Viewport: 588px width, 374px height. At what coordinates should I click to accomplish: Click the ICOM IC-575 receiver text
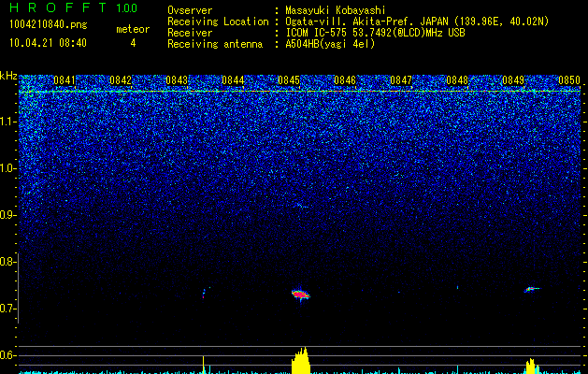(375, 33)
